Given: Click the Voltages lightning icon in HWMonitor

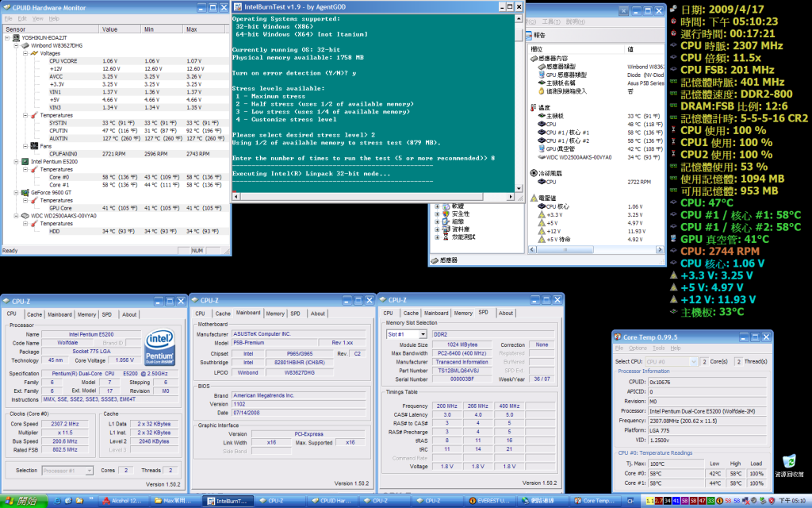Looking at the screenshot, I should click(x=34, y=53).
